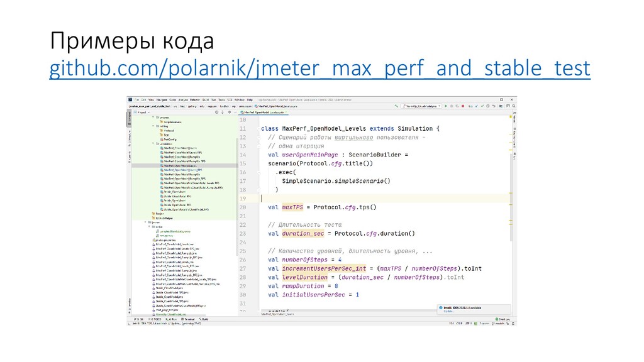Click the Search Everywhere magnifier icon
The height and width of the screenshot is (362, 644).
coord(514,106)
